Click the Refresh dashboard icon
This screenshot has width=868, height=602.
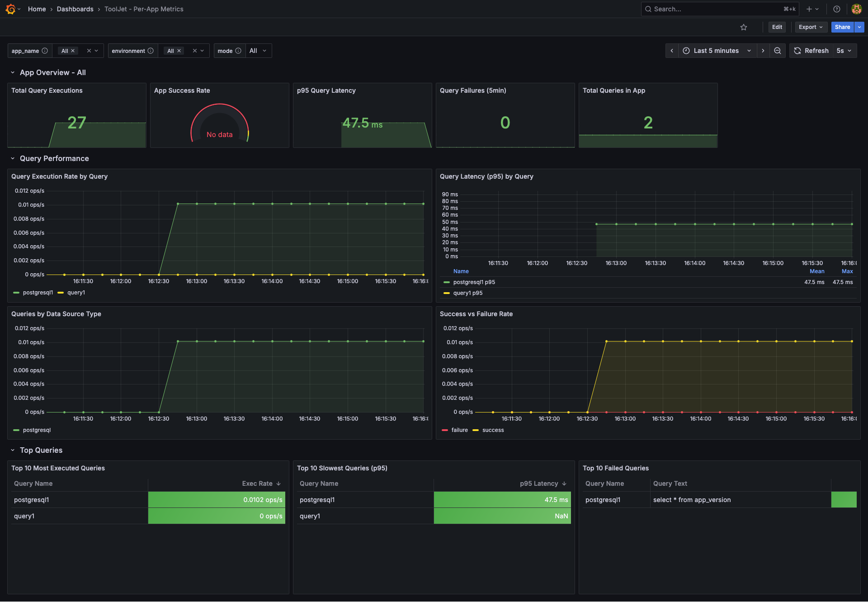click(x=797, y=51)
